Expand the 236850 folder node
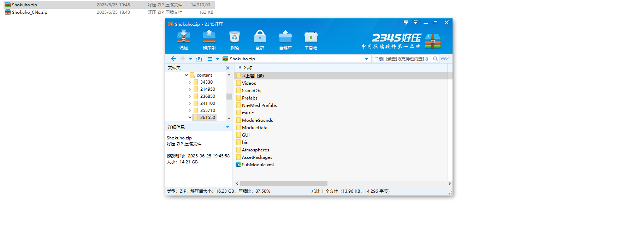The width and height of the screenshot is (644, 228). [190, 96]
